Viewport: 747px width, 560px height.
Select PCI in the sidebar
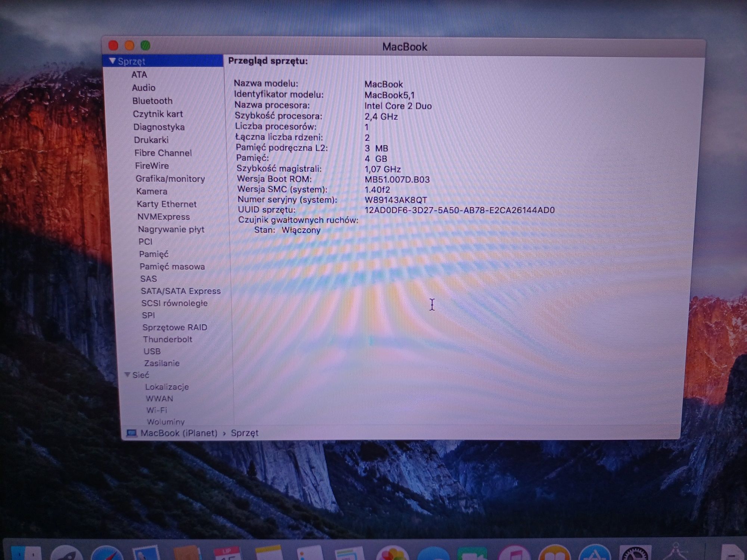[x=145, y=242]
